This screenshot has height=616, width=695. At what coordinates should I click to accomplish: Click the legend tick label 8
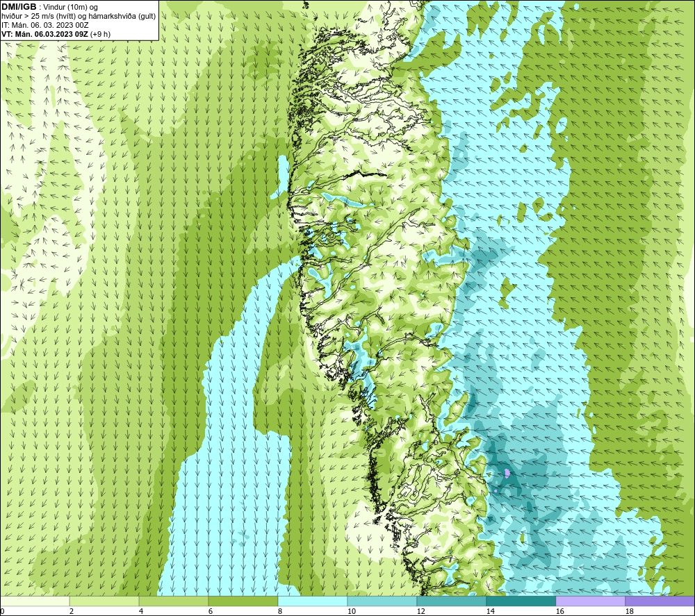280,612
